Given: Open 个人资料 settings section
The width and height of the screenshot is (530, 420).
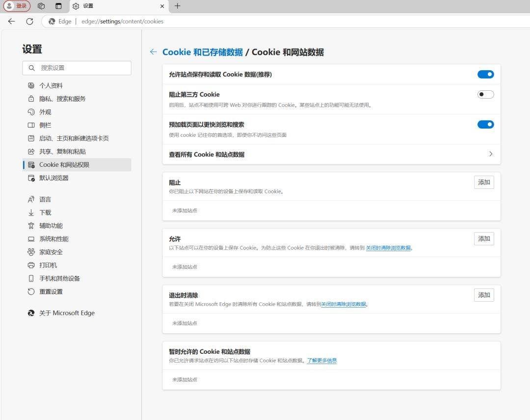Looking at the screenshot, I should click(x=77, y=85).
